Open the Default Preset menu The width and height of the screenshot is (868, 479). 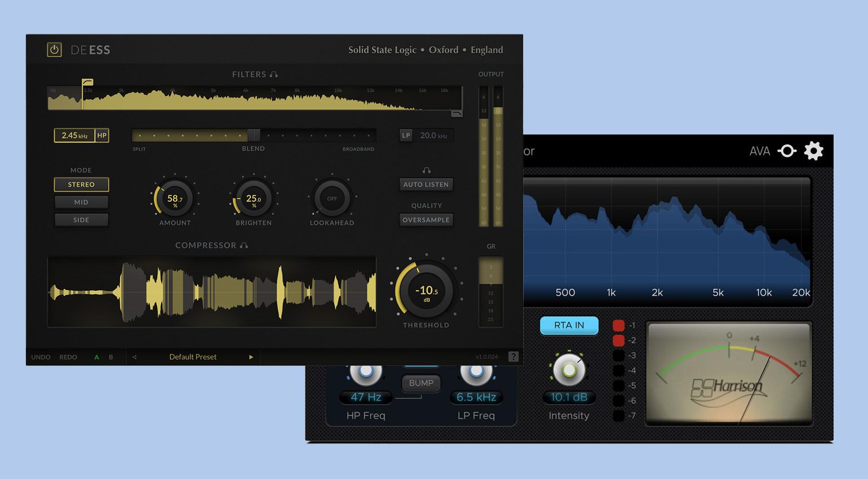tap(193, 357)
